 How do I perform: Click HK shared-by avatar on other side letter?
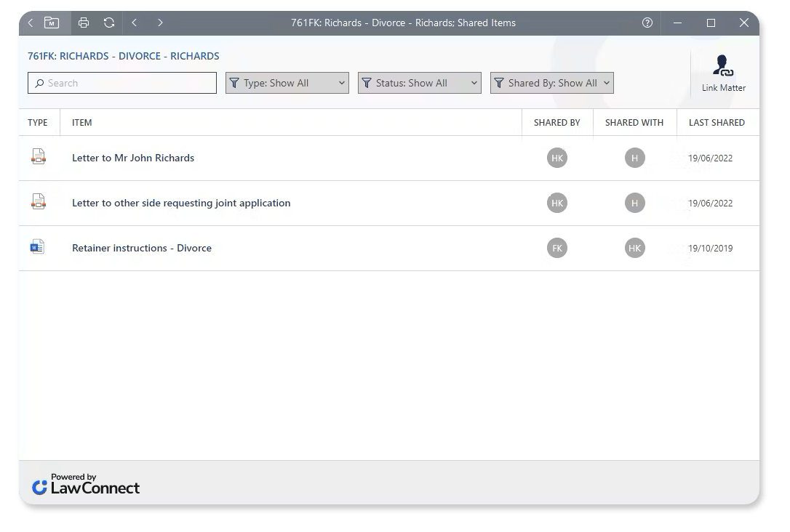(x=557, y=203)
